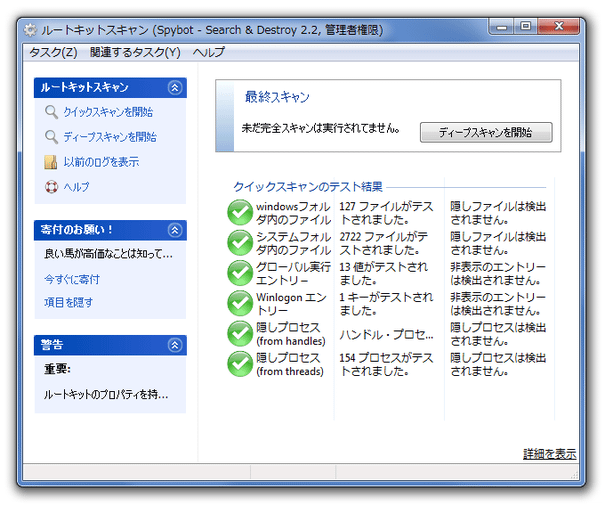Maximize the Spybot window

point(526,27)
